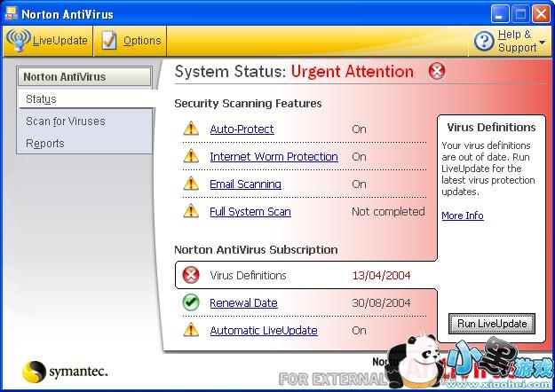Open Reports in the sidebar
Image resolution: width=555 pixels, height=392 pixels.
click(45, 144)
